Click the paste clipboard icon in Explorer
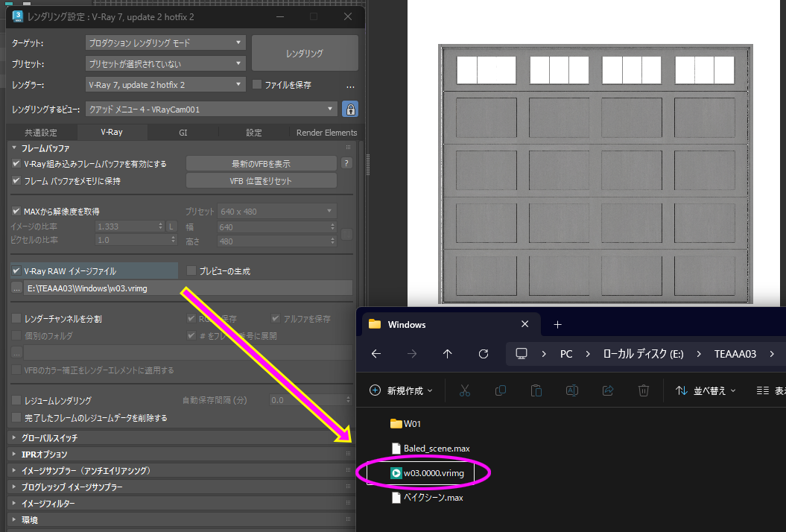 click(x=536, y=390)
